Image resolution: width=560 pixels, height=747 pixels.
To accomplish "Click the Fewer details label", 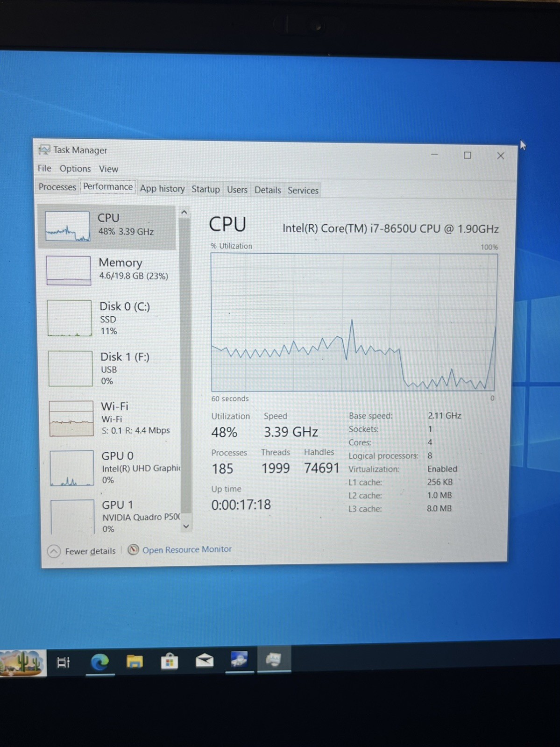I will [90, 551].
